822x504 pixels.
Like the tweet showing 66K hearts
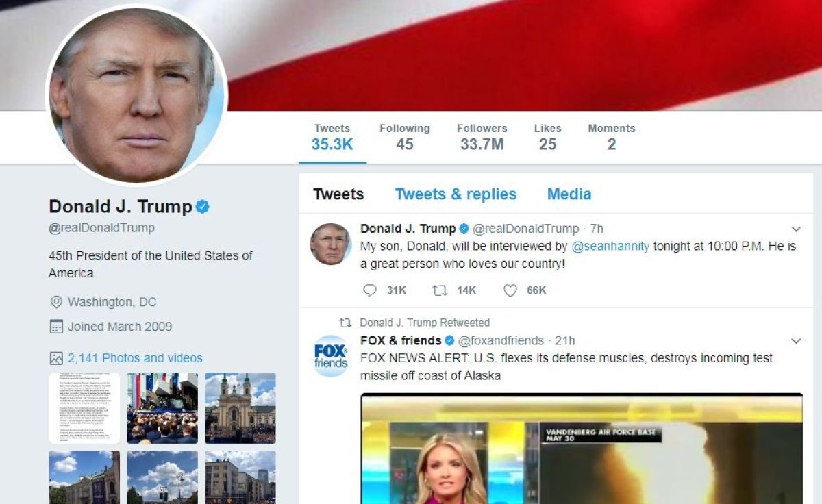[510, 290]
